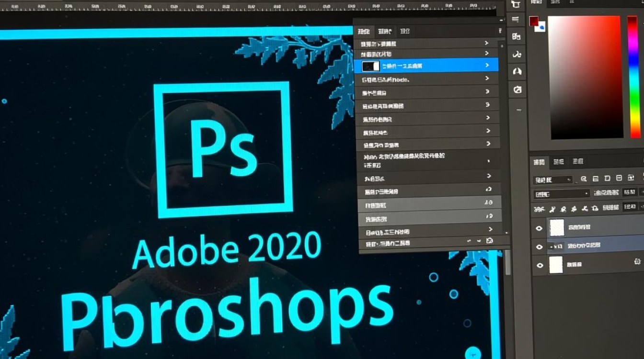Select the top layer's thumbnail
The width and height of the screenshot is (644, 359).
click(556, 228)
